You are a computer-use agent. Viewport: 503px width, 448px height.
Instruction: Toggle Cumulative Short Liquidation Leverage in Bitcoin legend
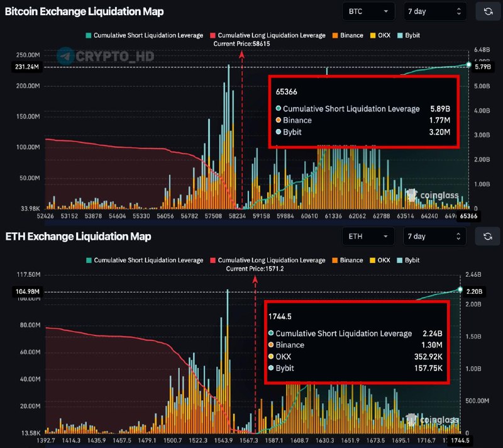click(145, 35)
